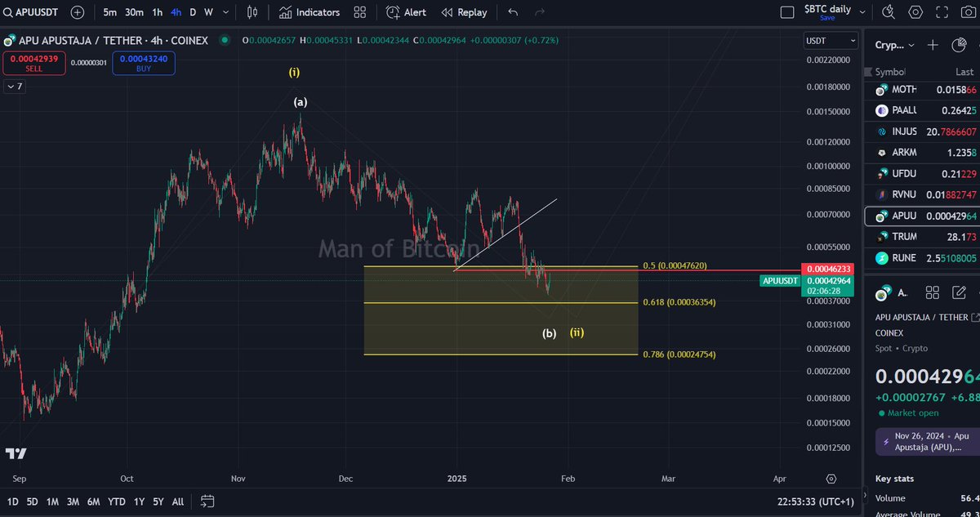Screen dimensions: 980x517
Task: Switch to the D daily timeframe
Action: (193, 12)
